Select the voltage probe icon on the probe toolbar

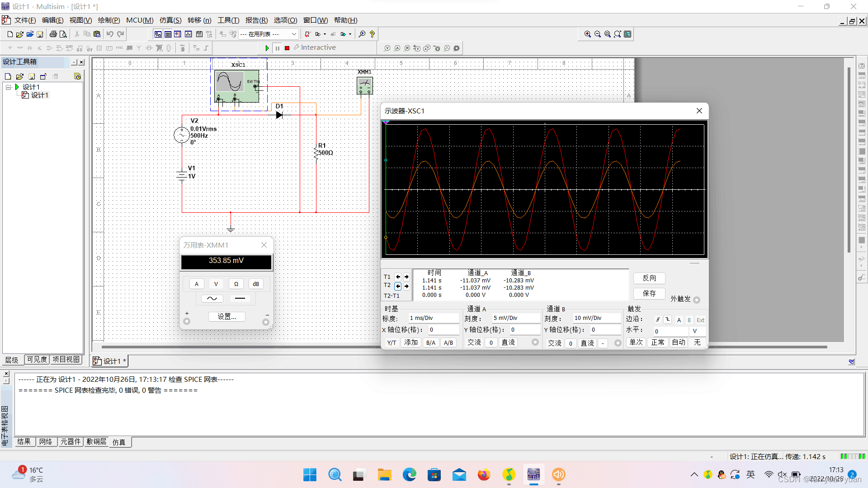click(387, 48)
